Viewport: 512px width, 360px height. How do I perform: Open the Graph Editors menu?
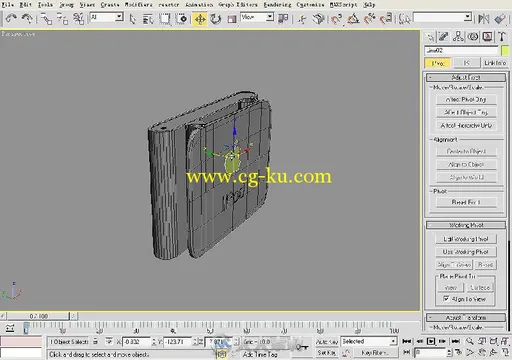[x=238, y=5]
